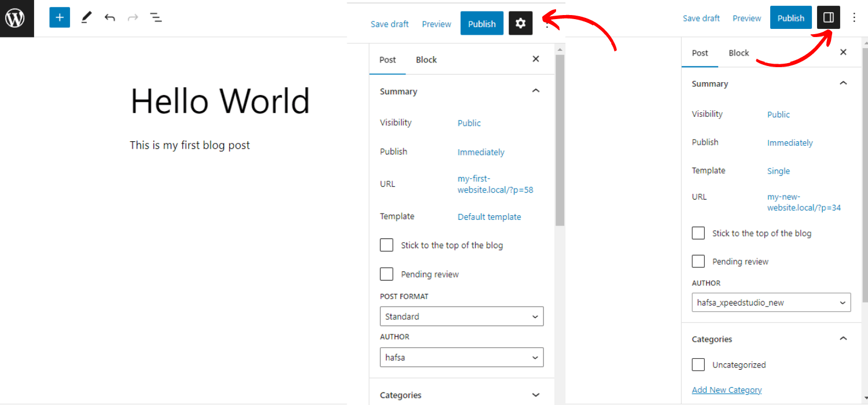Toggle the gear Settings icon

point(520,23)
